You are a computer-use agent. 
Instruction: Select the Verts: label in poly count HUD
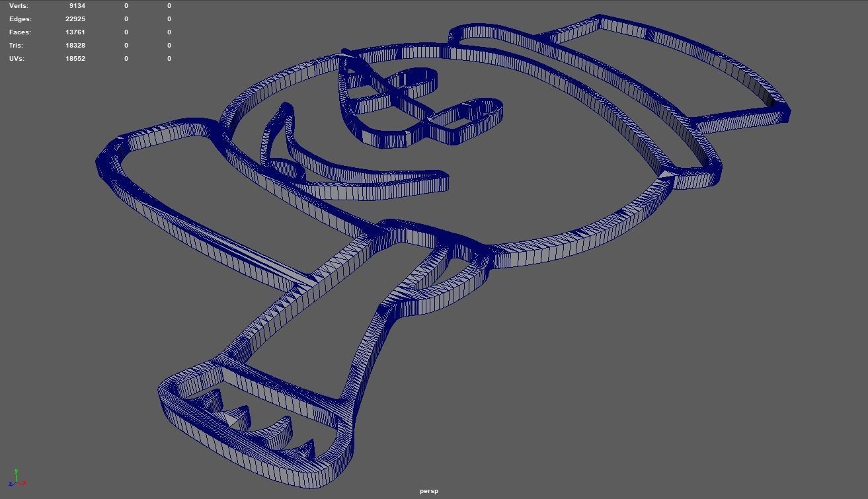click(19, 6)
